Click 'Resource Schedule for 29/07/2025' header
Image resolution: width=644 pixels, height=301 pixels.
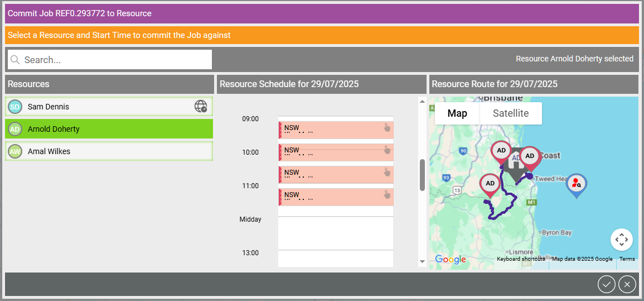point(322,84)
